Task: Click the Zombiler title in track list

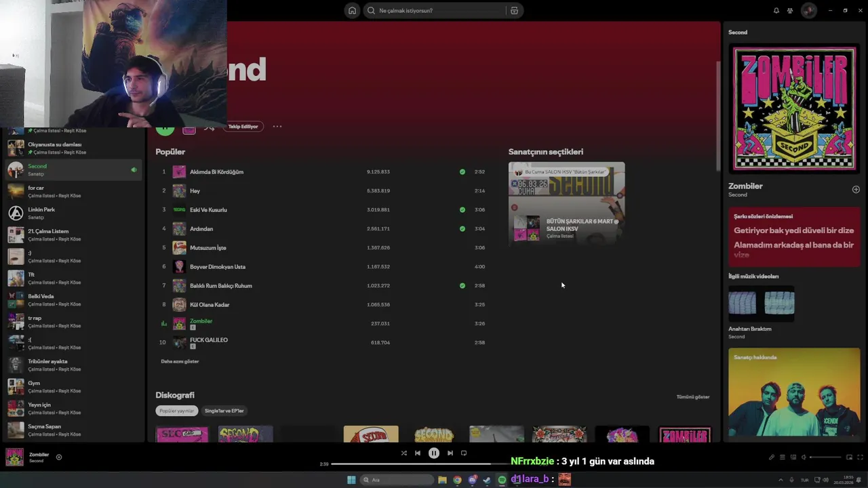Action: [201, 321]
